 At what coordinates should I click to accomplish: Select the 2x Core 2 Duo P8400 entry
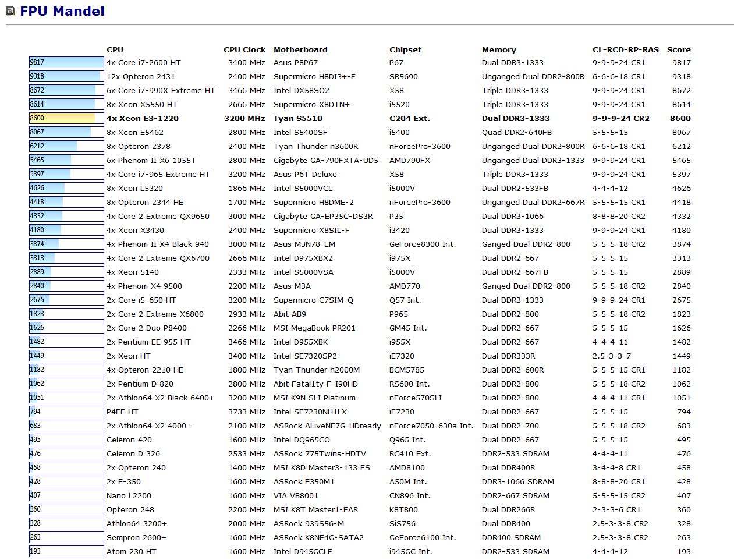coord(147,328)
